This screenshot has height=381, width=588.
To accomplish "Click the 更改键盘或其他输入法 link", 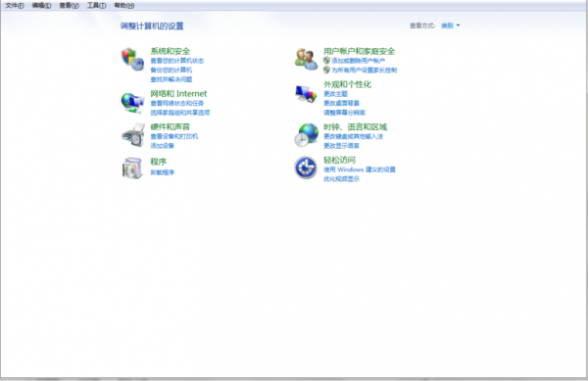I will tap(353, 136).
